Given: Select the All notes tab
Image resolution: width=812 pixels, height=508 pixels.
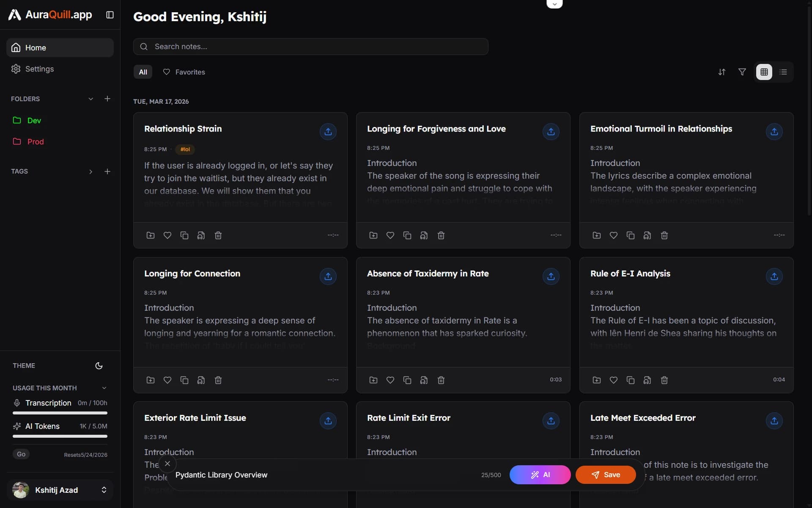Looking at the screenshot, I should [x=143, y=72].
